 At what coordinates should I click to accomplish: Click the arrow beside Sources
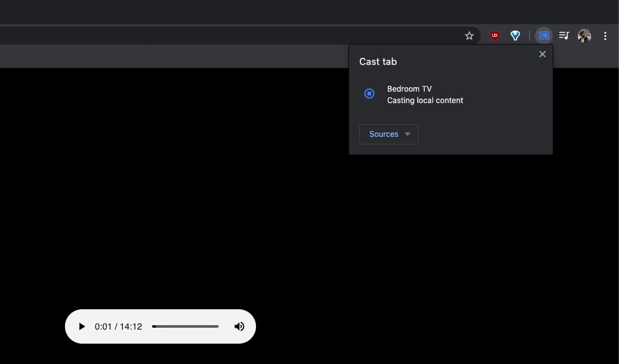408,134
